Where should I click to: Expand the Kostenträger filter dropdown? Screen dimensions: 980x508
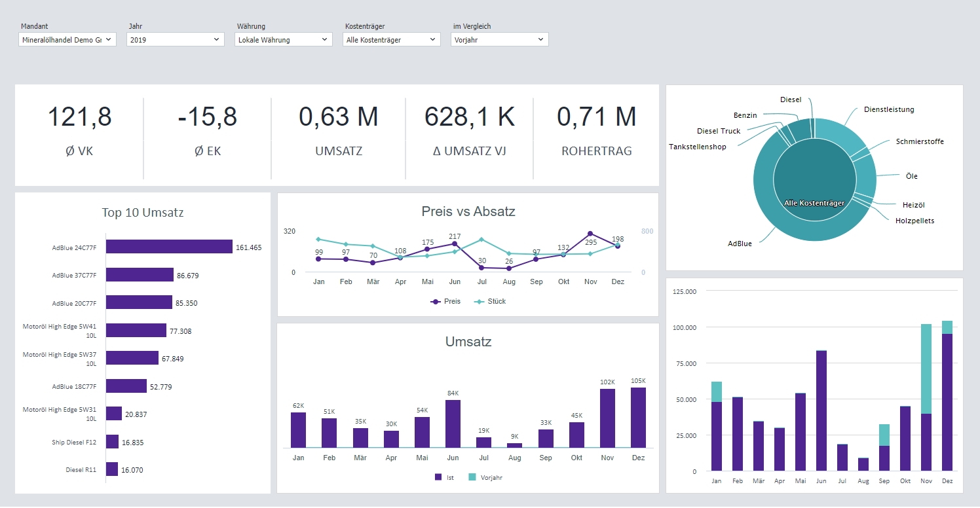coord(391,40)
